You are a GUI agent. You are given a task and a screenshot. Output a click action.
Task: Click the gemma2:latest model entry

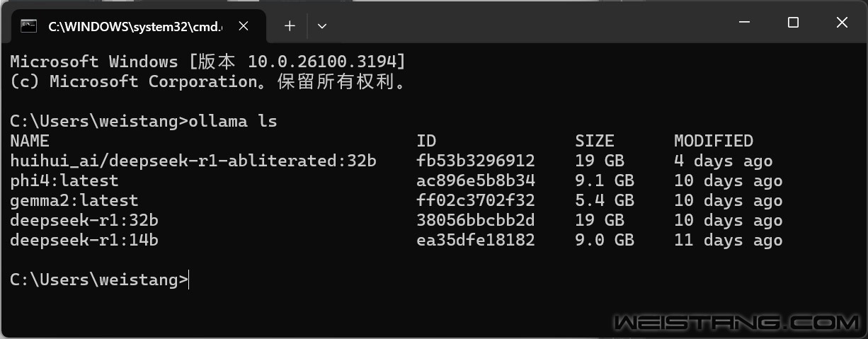click(x=74, y=201)
